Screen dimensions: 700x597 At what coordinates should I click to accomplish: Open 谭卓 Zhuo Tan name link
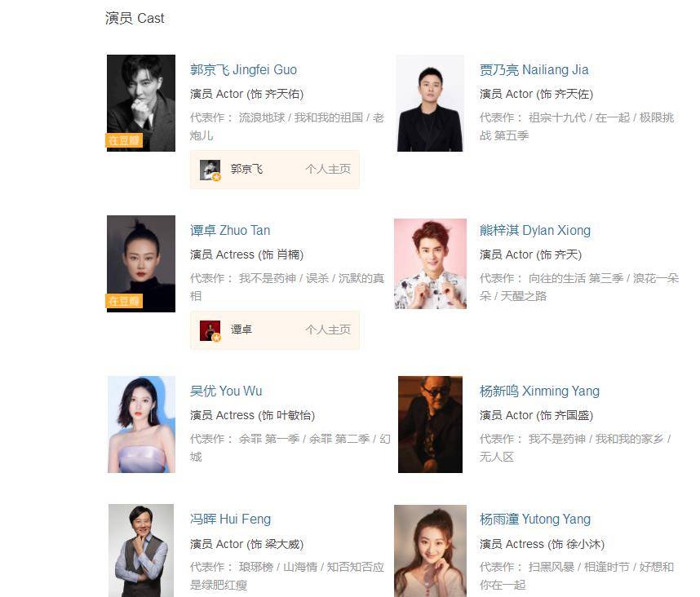230,230
